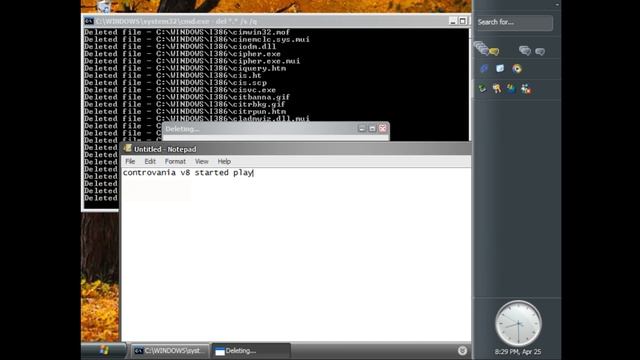Image resolution: width=640 pixels, height=360 pixels.
Task: Click the Notepad title bar icon
Action: coord(128,149)
